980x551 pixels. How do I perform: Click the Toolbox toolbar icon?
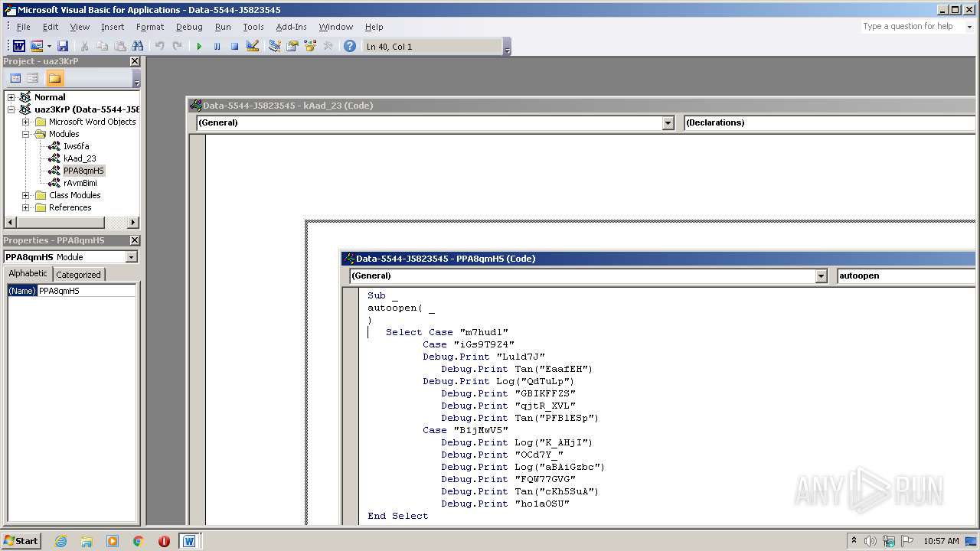pos(328,46)
